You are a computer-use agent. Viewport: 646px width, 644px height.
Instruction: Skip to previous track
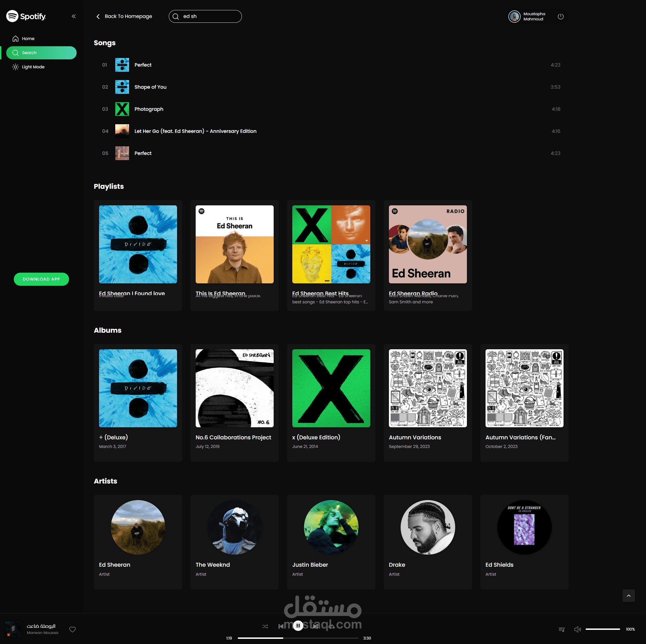click(281, 626)
